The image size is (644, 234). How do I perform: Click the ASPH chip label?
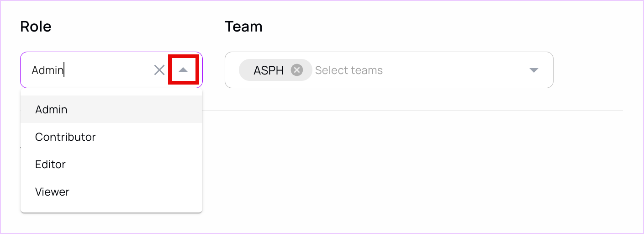(x=269, y=70)
